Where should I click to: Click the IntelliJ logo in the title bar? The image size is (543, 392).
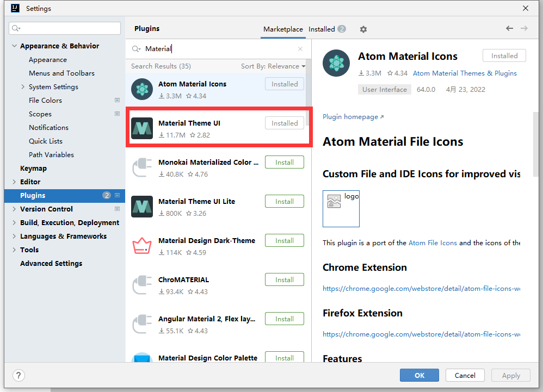tap(15, 8)
